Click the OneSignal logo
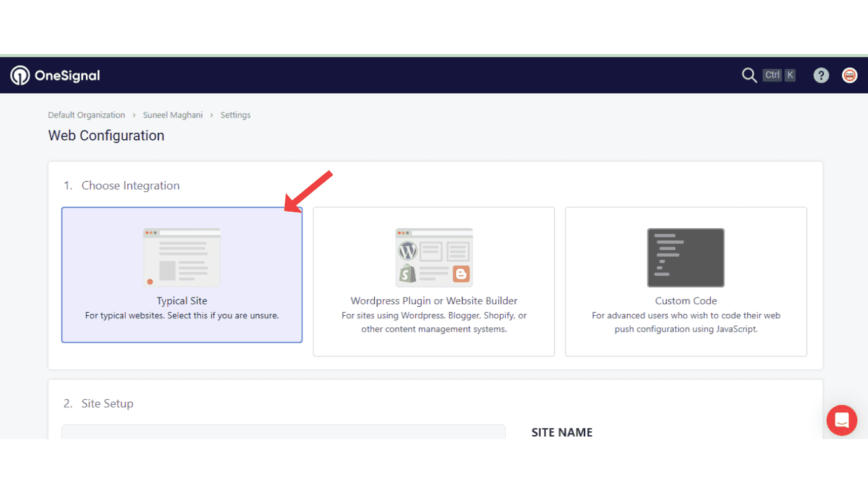Screen dimensions: 868x488 55,76
